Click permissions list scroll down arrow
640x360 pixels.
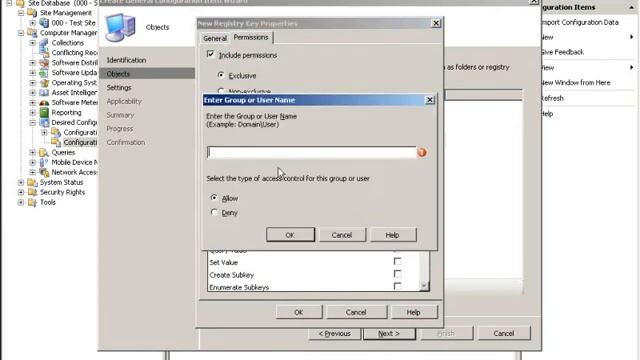tap(424, 286)
